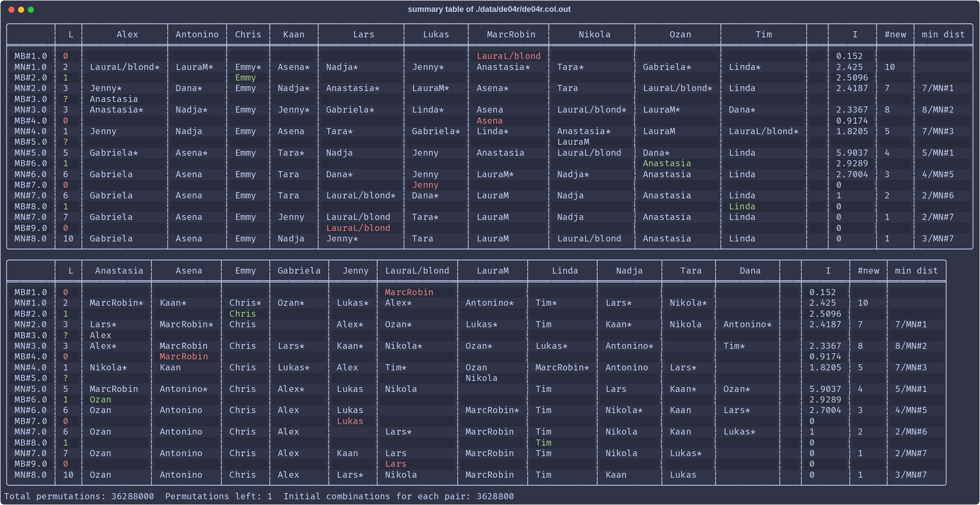Click the 'MB#9.0' row label in bottom table
The height and width of the screenshot is (505, 980).
(30, 464)
